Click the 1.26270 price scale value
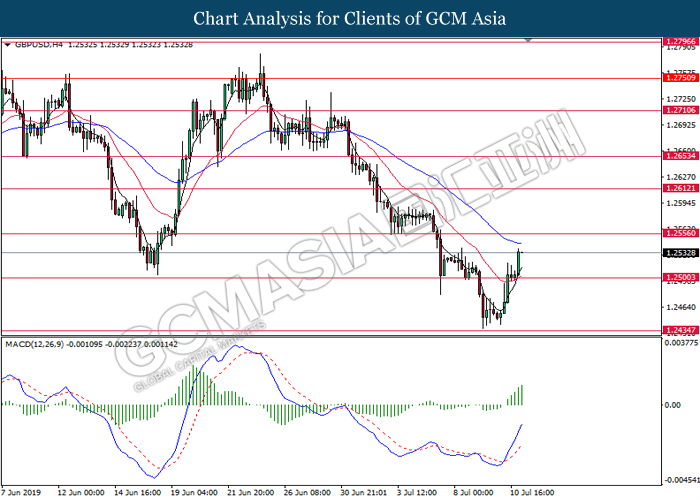 pyautogui.click(x=680, y=177)
